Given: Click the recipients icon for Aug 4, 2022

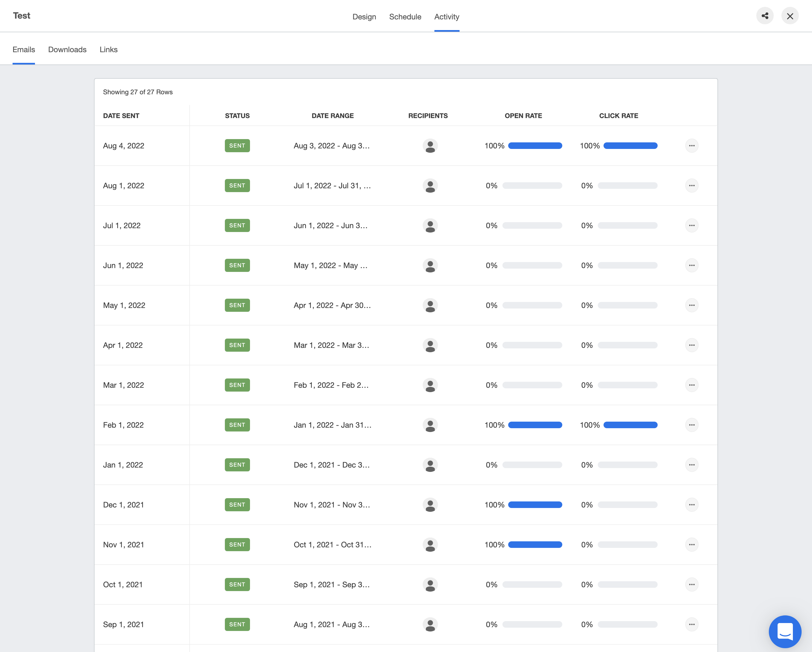Looking at the screenshot, I should (x=430, y=146).
